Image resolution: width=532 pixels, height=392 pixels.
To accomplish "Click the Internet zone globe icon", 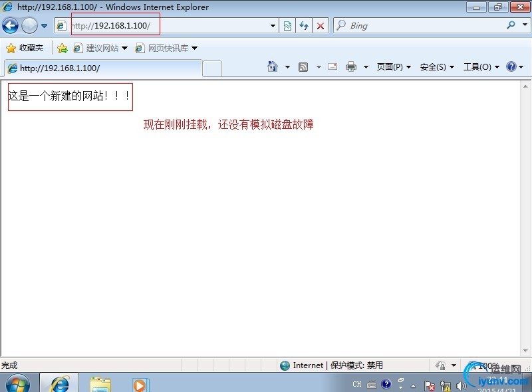I will (x=285, y=365).
